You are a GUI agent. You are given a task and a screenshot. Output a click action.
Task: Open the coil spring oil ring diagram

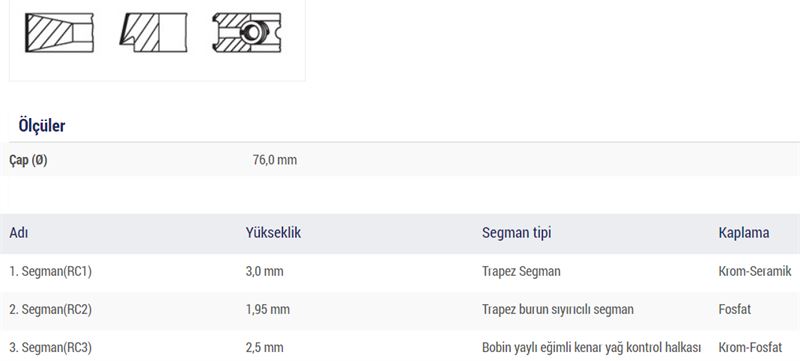pos(247,33)
